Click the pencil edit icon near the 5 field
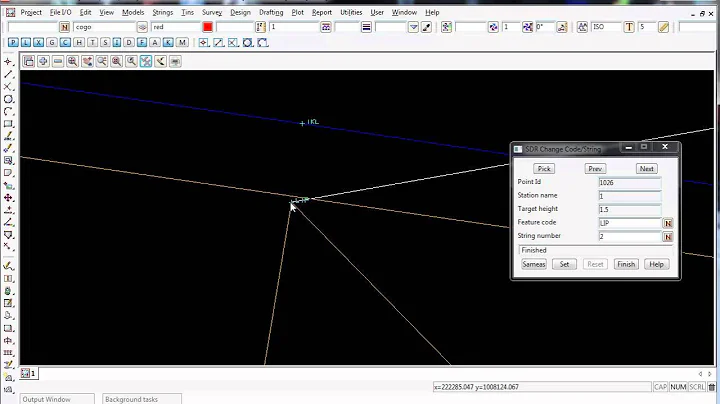This screenshot has width=720, height=404. click(663, 27)
